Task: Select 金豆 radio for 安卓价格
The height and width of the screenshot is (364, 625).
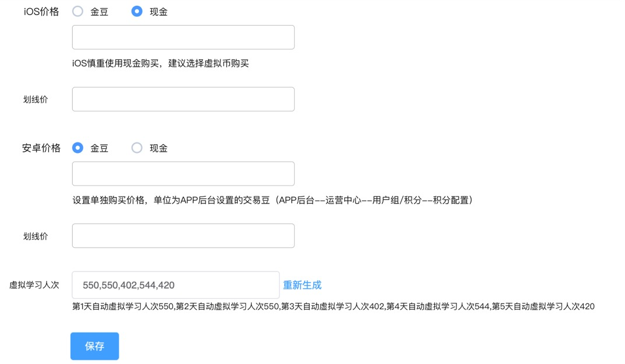Action: [x=77, y=148]
